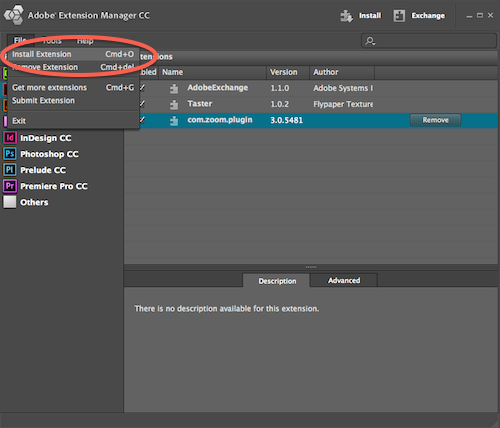Choose Exit from the File menu
Screen dimensions: 500x428
coord(73,121)
